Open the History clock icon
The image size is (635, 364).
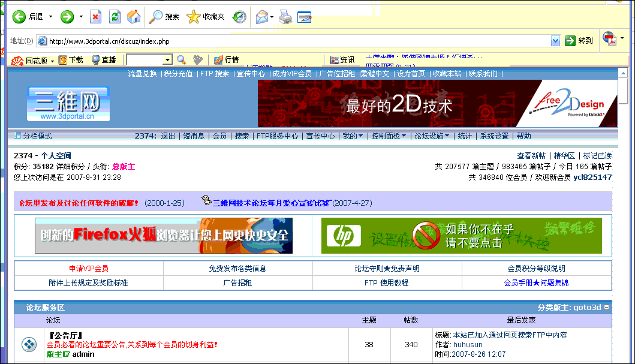pos(239,17)
